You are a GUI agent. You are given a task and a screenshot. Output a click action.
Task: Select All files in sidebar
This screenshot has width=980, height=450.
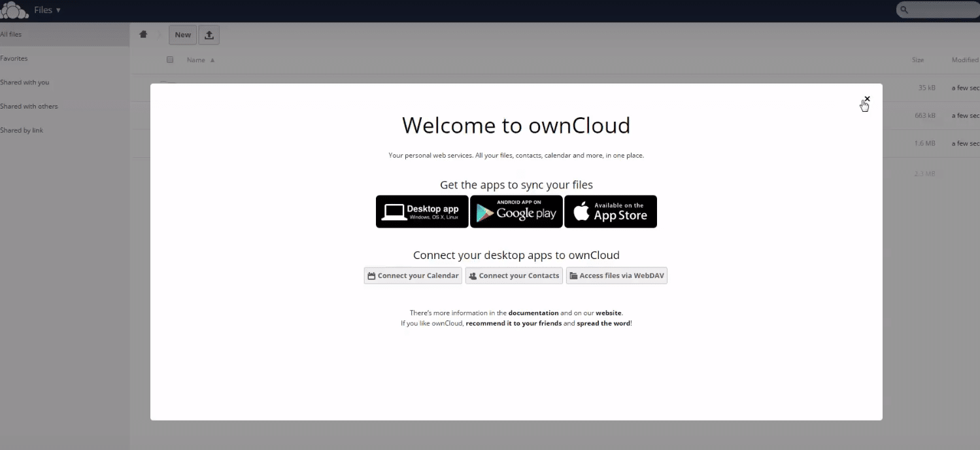point(65,35)
